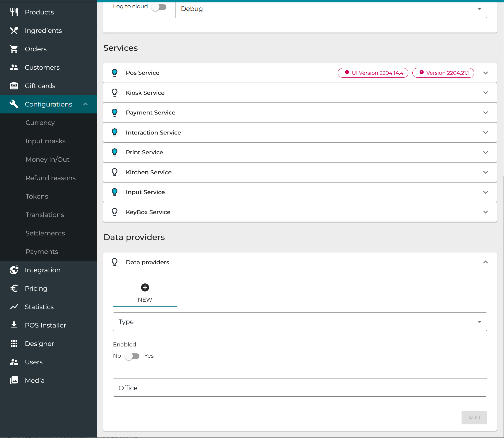Expand the Payment Service panel
The image size is (504, 438).
click(485, 113)
